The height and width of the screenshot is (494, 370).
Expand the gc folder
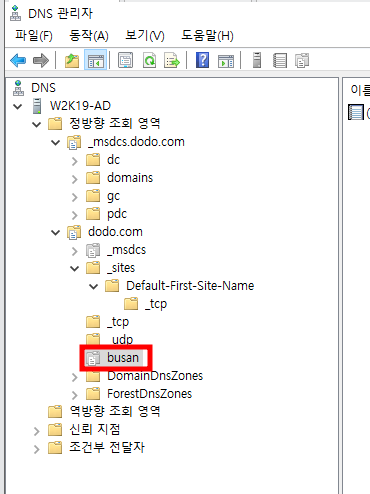tap(75, 197)
